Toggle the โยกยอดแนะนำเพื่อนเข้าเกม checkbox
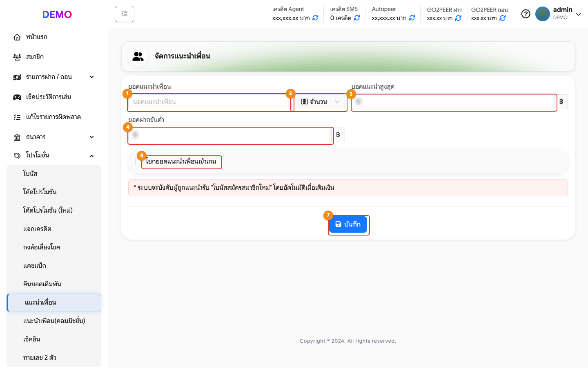 138,162
